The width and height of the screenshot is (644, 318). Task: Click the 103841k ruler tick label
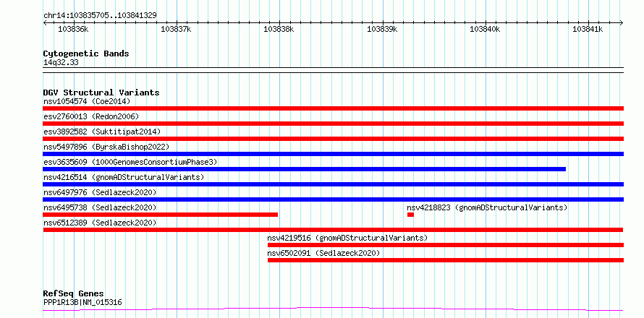click(588, 29)
